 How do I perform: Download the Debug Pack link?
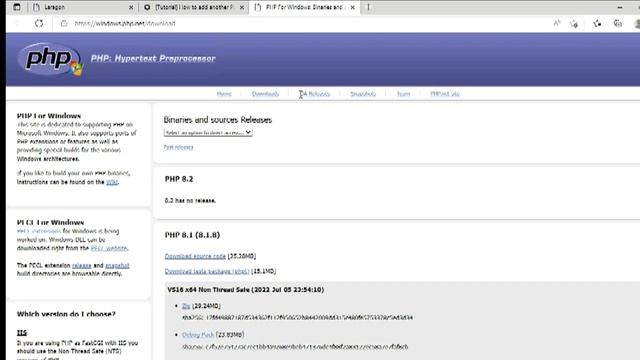198,335
